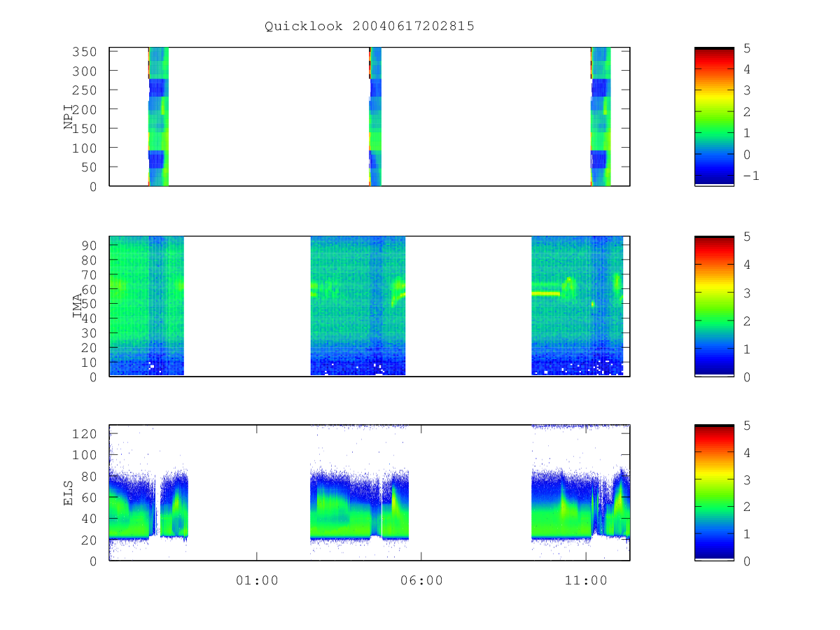Click the title "Quicklook 20040617202815"
The width and height of the screenshot is (840, 630).
(370, 26)
